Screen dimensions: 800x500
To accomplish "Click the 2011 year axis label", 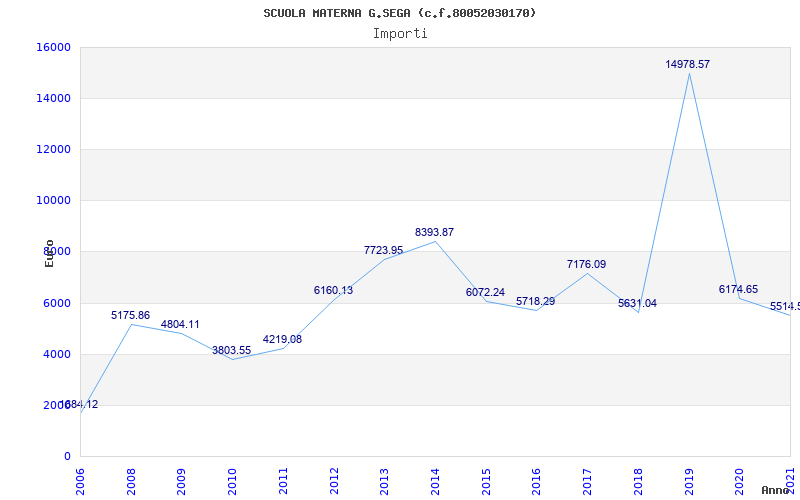I will [x=283, y=481].
